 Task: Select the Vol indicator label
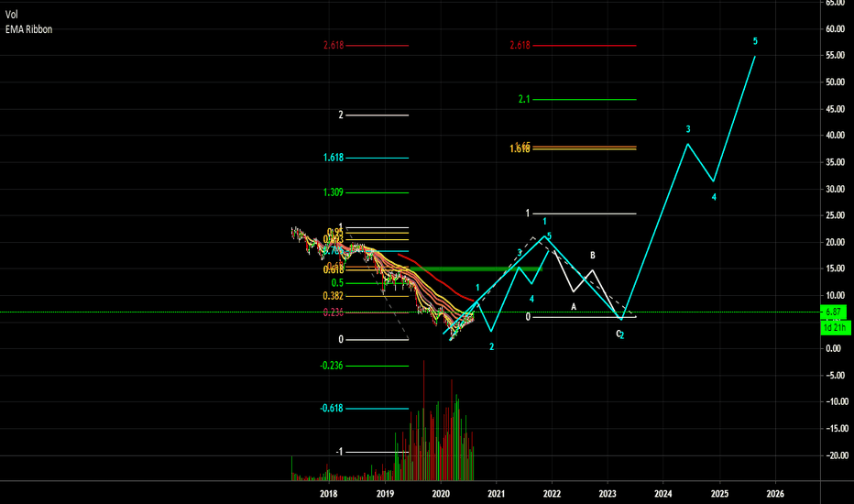pyautogui.click(x=11, y=15)
